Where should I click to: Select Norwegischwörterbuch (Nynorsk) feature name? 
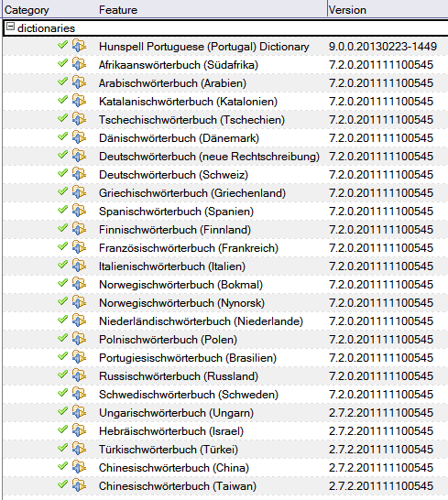182,303
